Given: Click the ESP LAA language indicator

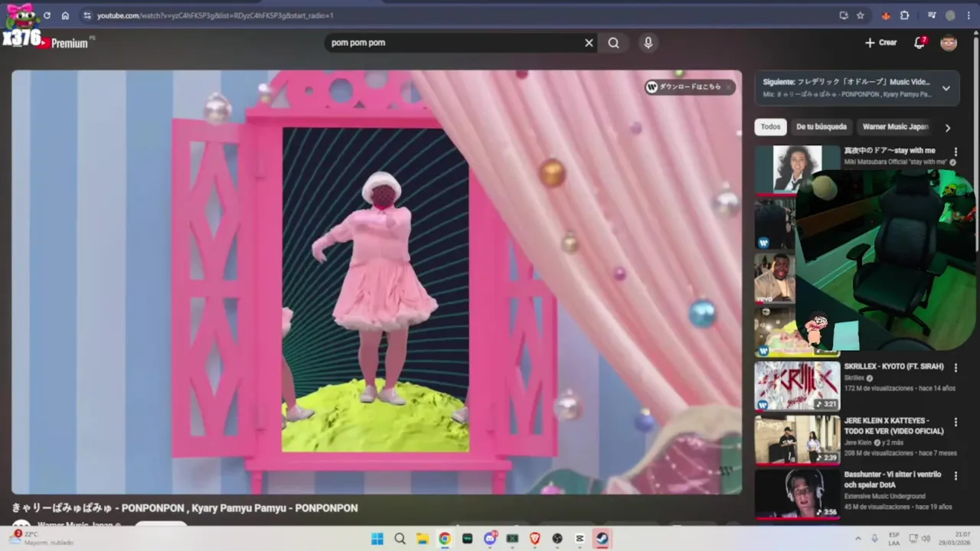Looking at the screenshot, I should [x=894, y=538].
